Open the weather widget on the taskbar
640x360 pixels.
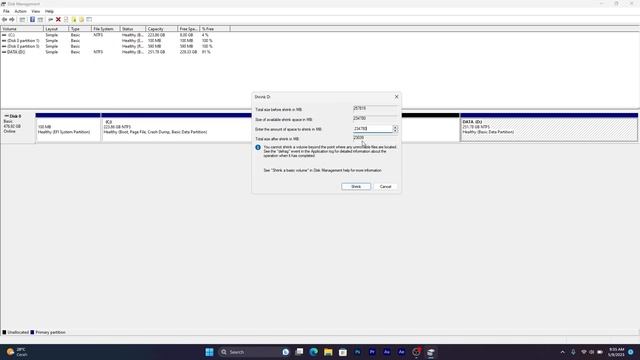click(x=17, y=352)
